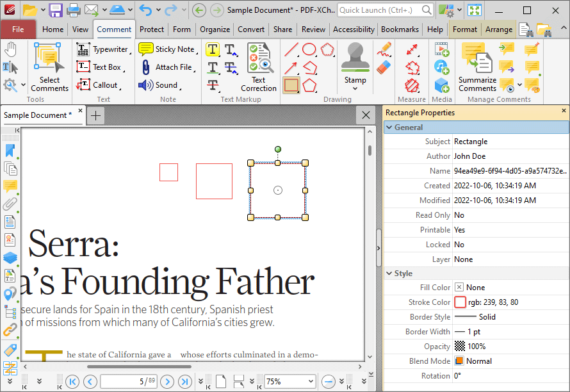Select the Callout tool

click(98, 85)
